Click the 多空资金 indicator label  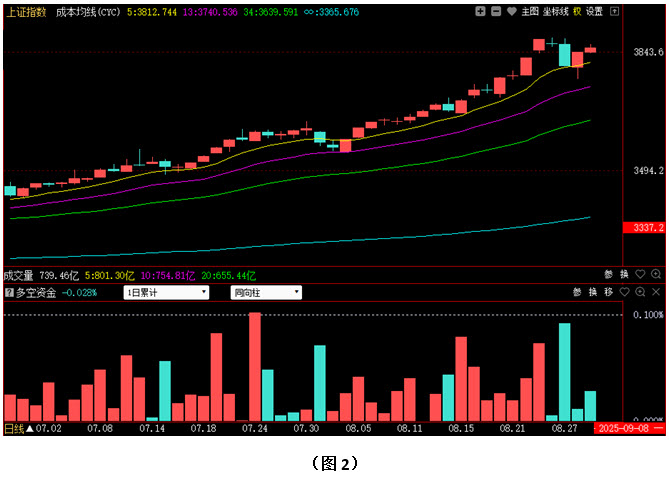36,293
